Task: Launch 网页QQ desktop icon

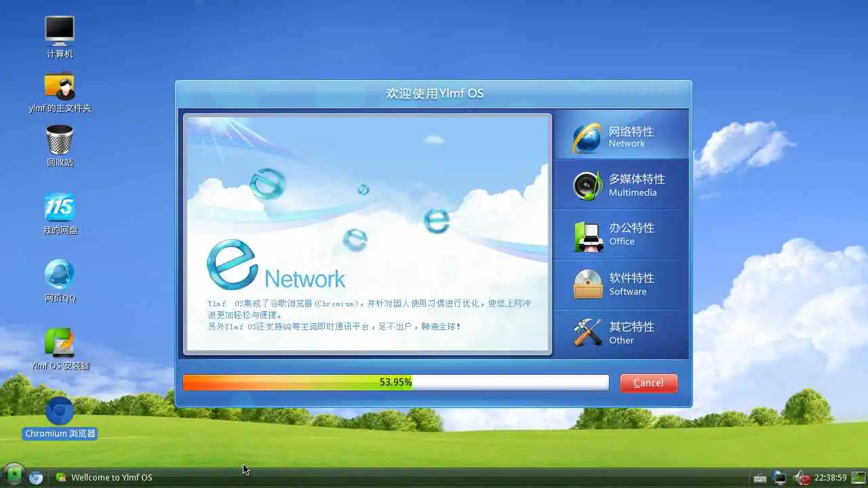Action: pyautogui.click(x=60, y=281)
